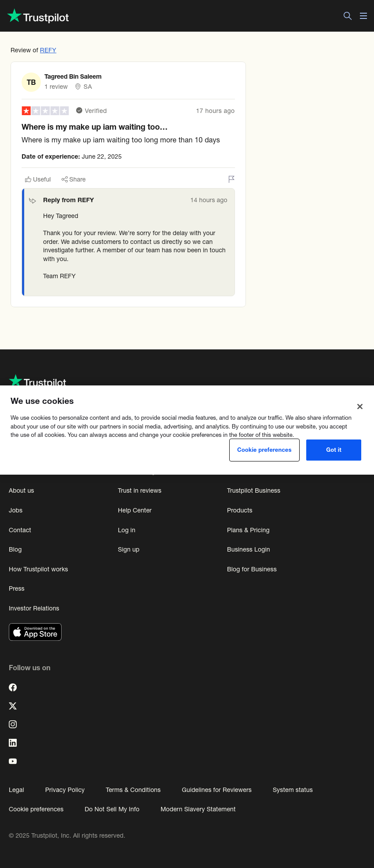Accept cookies with Got it
The height and width of the screenshot is (868, 374).
coord(334,450)
